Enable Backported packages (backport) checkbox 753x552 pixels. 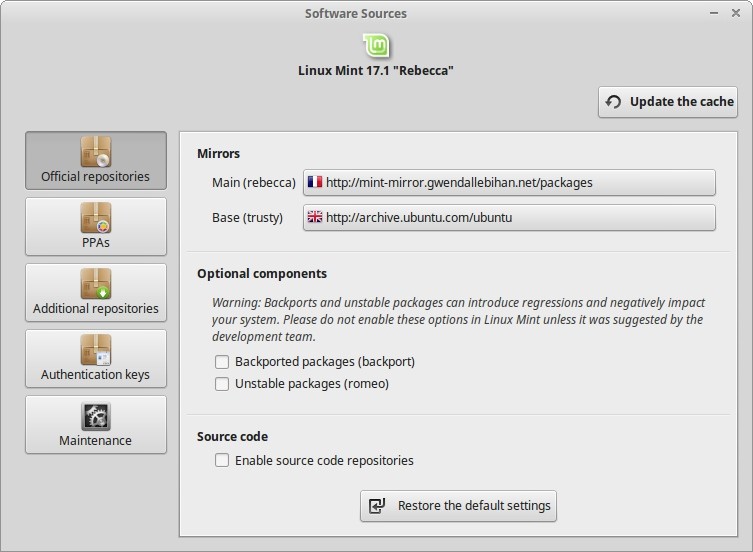click(x=222, y=362)
